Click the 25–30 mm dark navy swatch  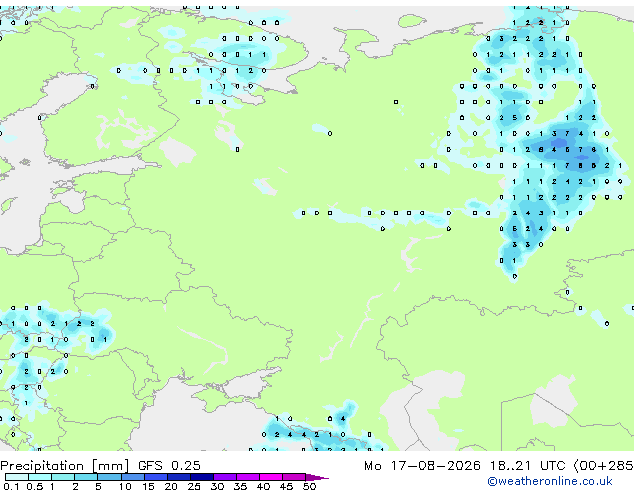click(x=201, y=477)
